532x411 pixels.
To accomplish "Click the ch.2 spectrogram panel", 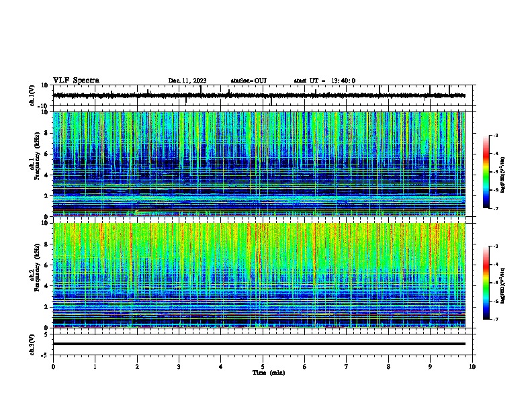I will pos(259,275).
